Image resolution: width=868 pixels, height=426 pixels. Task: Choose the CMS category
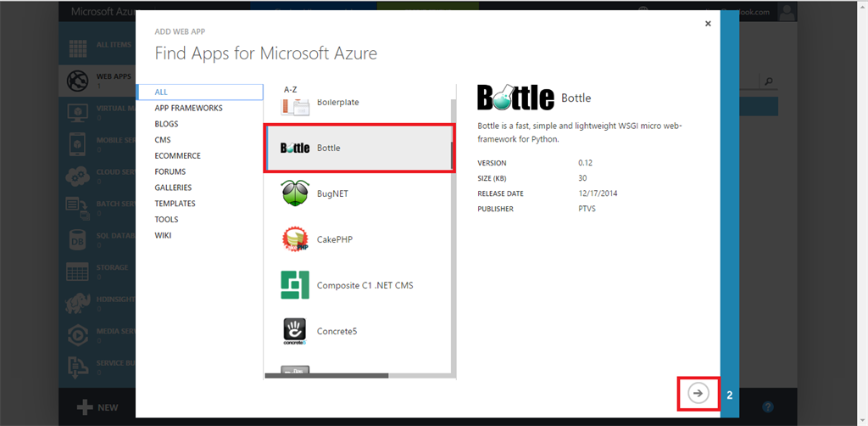point(163,140)
